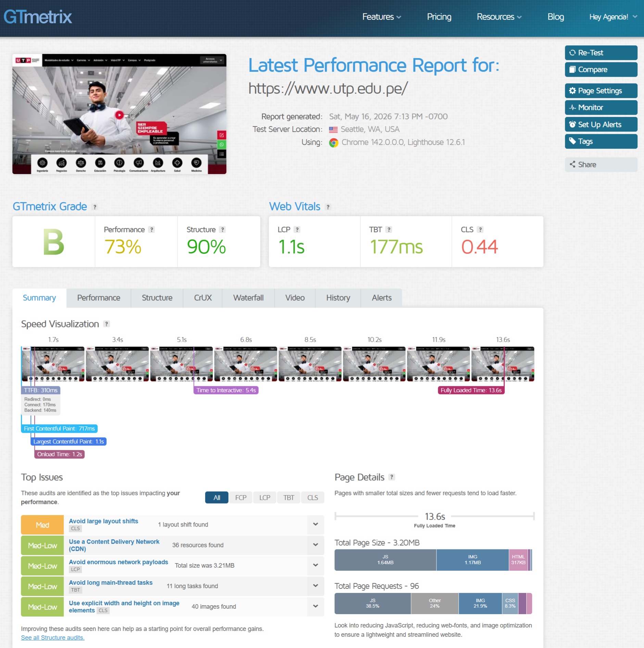Click the large site screenshot thumbnail

(119, 114)
